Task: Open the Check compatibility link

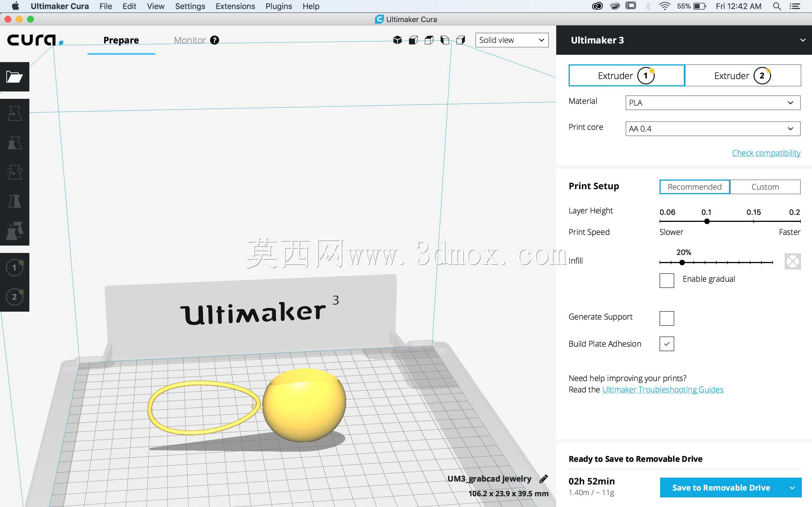Action: pyautogui.click(x=766, y=153)
